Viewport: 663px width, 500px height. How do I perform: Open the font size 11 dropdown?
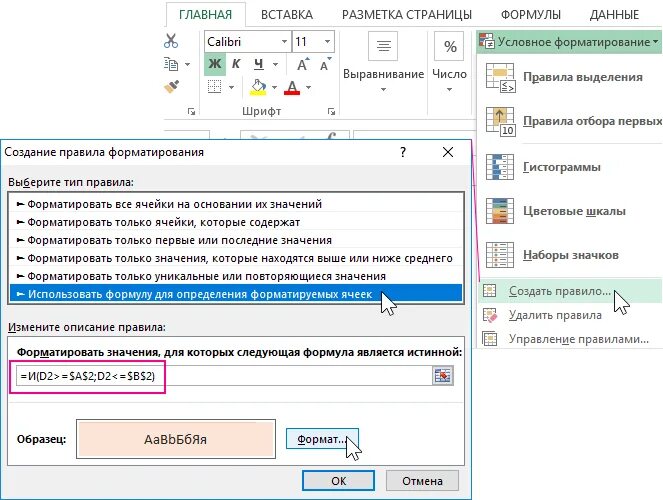[x=327, y=41]
